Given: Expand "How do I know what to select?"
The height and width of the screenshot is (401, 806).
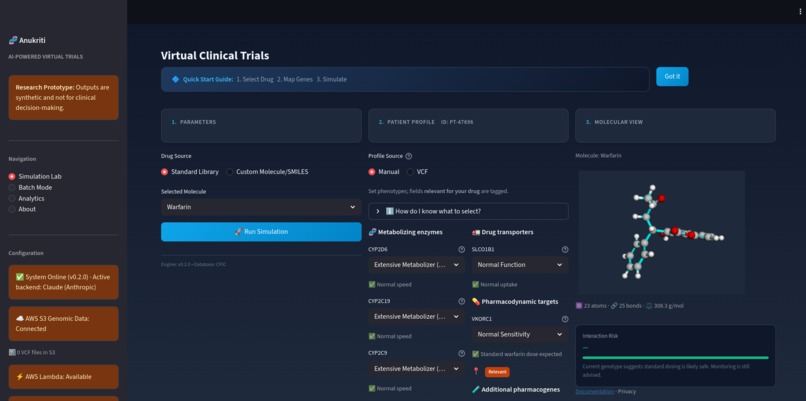Looking at the screenshot, I should pyautogui.click(x=468, y=211).
